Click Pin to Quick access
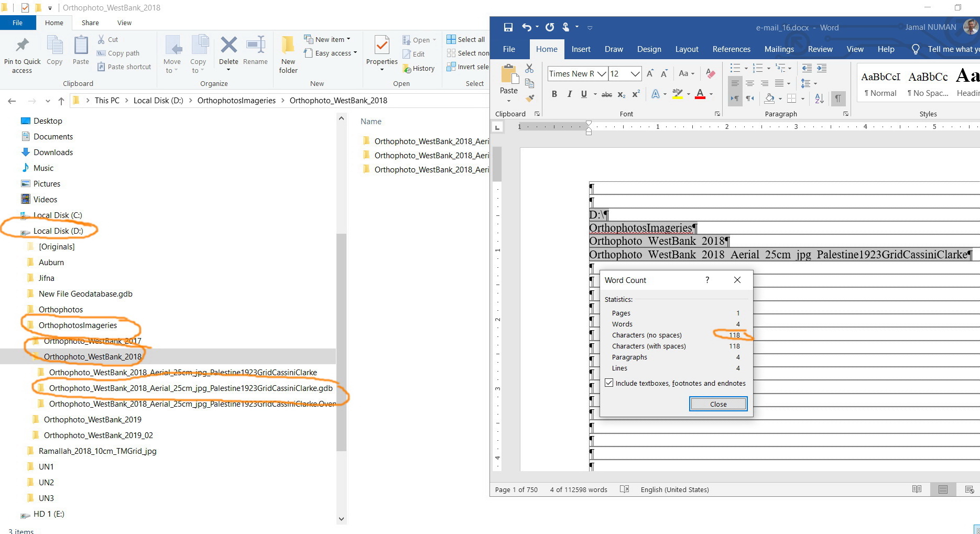 point(22,55)
